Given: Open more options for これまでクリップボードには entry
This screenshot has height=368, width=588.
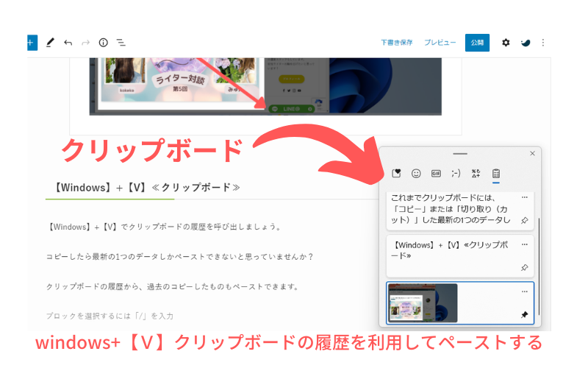Looking at the screenshot, I should click(x=525, y=197).
